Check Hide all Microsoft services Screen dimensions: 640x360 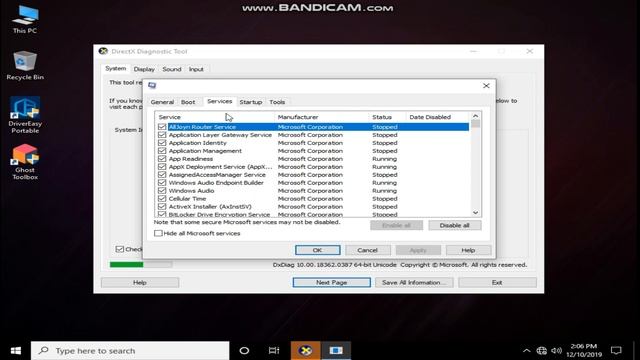(x=158, y=233)
